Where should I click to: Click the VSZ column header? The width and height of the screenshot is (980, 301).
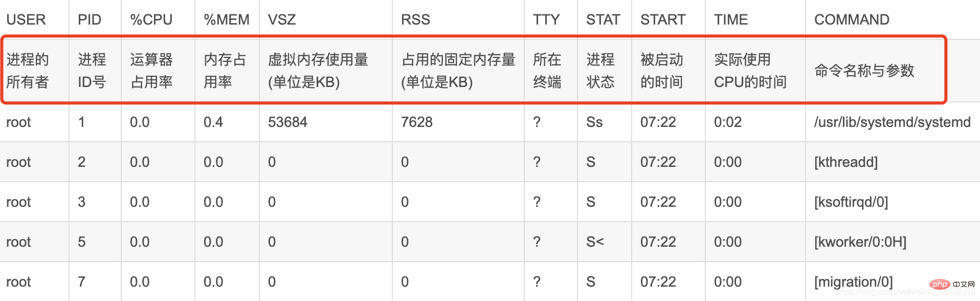point(282,19)
